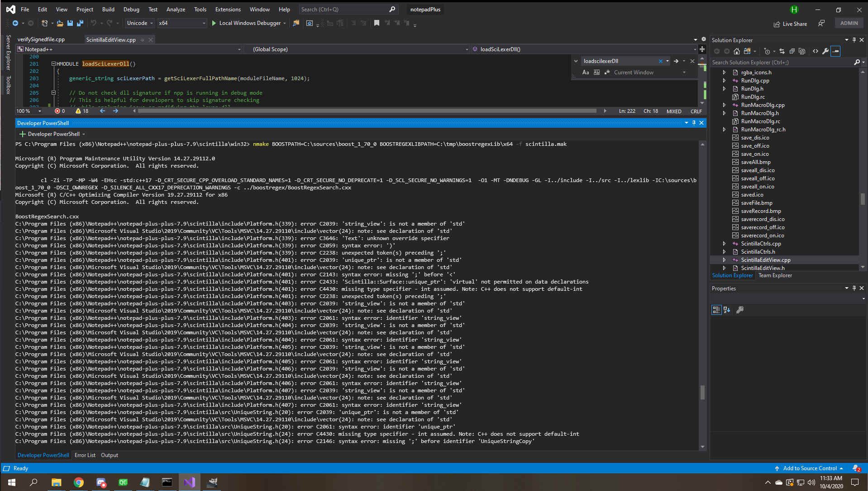
Task: Click the 18 warnings indicator
Action: 82,111
